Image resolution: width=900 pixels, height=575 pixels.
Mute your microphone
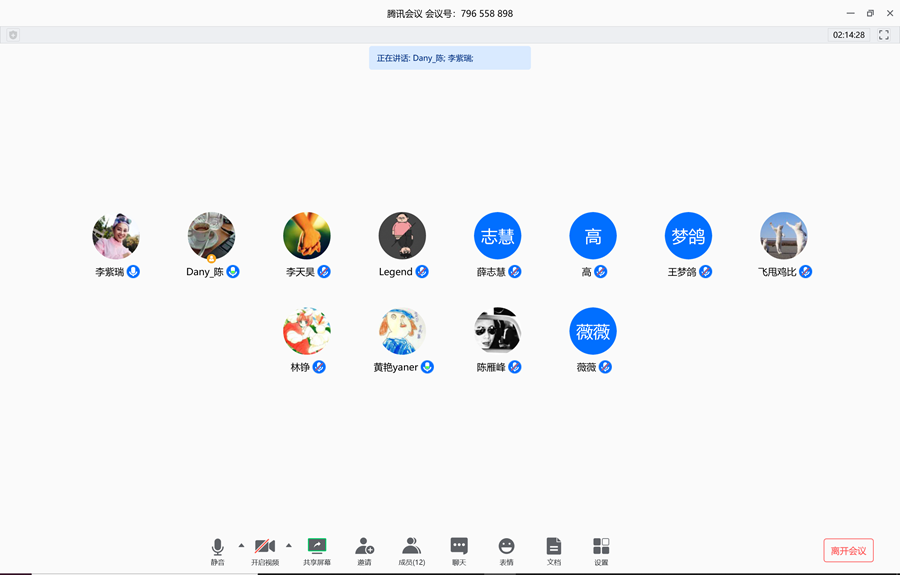click(x=217, y=546)
